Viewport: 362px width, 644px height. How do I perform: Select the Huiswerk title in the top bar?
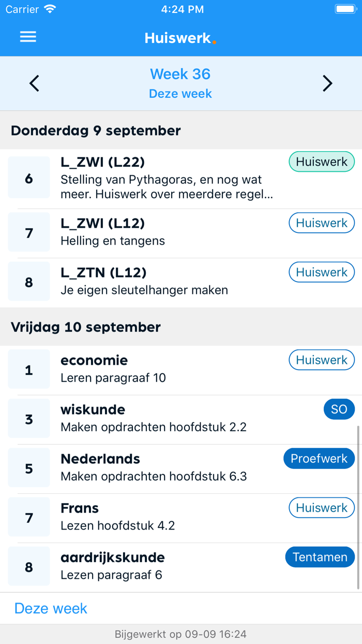point(179,37)
